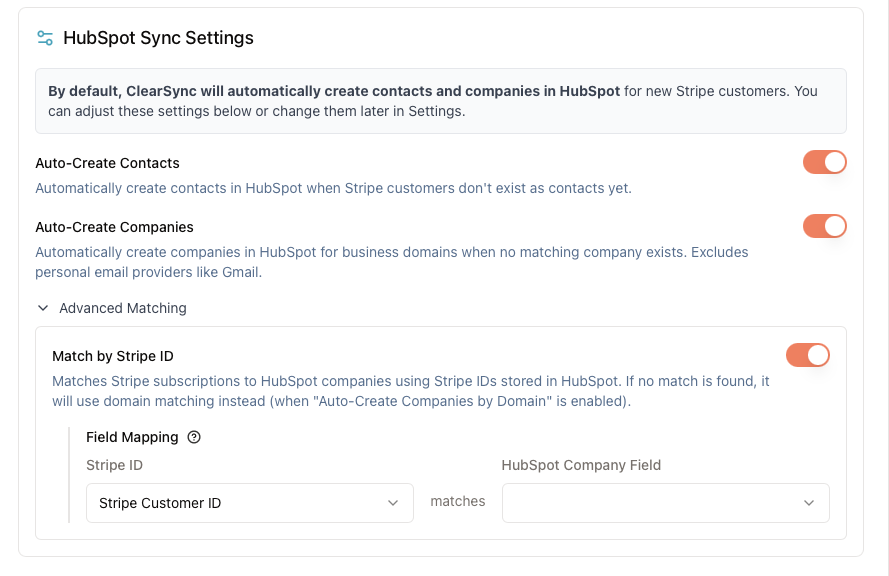Click the chevron in the HubSpot Company Field dropdown
The image size is (889, 576).
[809, 503]
